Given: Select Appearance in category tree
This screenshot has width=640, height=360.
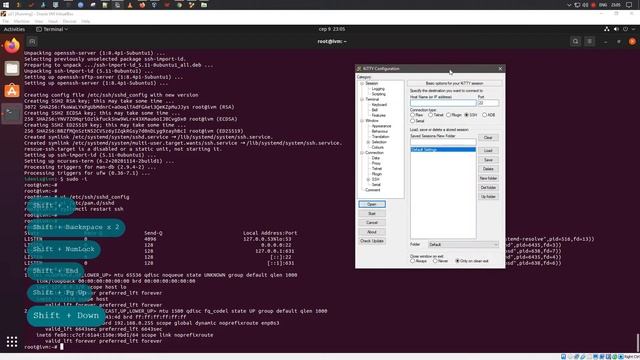Looking at the screenshot, I should point(381,126).
